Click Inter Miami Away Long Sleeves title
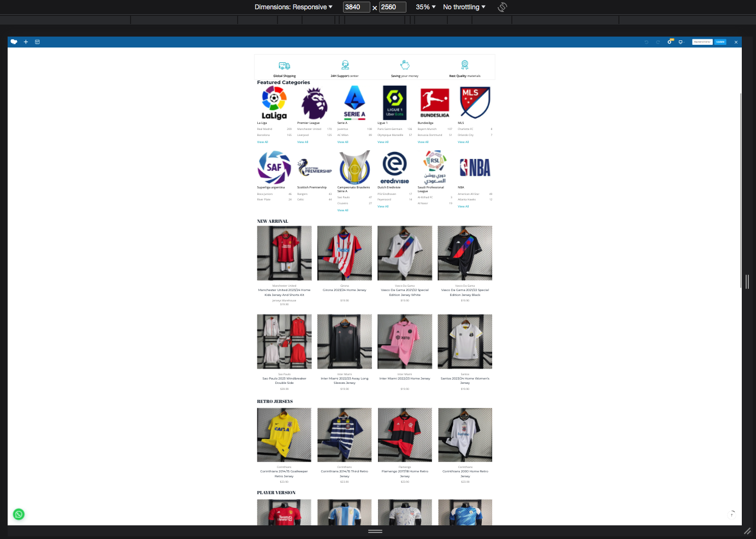The image size is (756, 539). click(345, 381)
